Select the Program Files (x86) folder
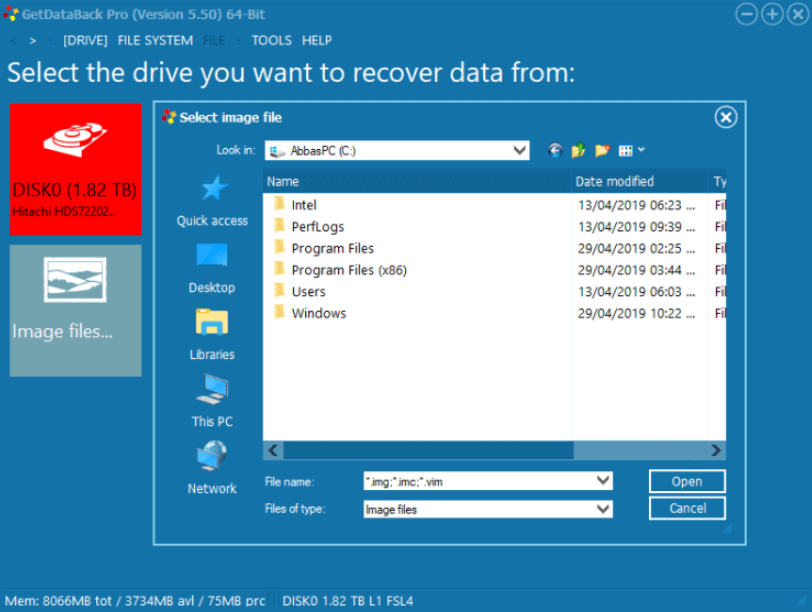Screen dimensions: 812x612 pos(348,270)
